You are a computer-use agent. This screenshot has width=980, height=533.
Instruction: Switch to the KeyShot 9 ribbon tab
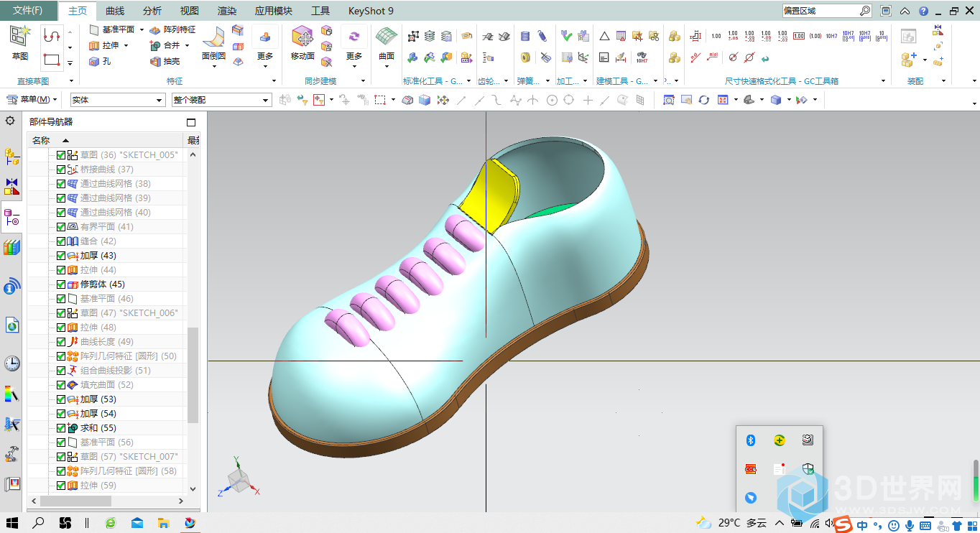tap(371, 11)
